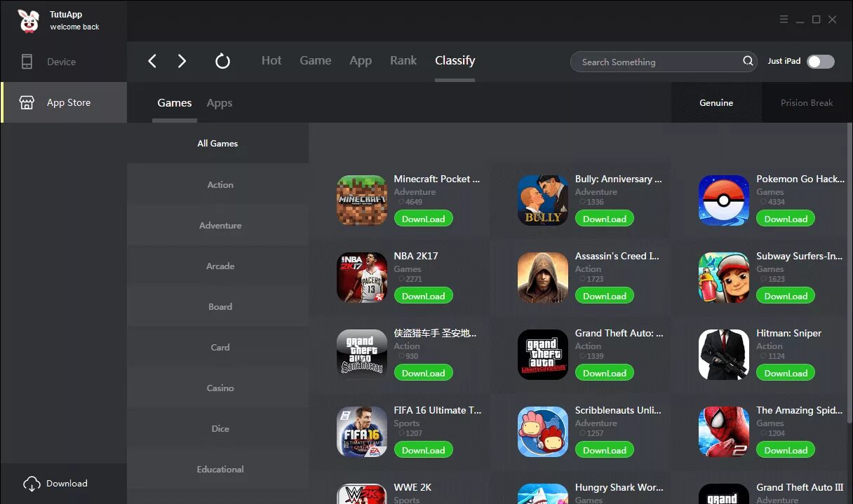Download Hitman: Sniper
The width and height of the screenshot is (853, 504).
tap(786, 373)
